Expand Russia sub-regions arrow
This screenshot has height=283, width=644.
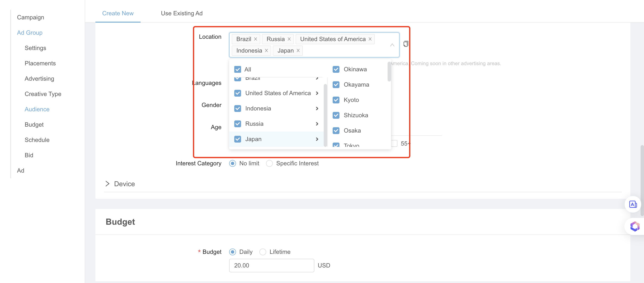pos(317,124)
